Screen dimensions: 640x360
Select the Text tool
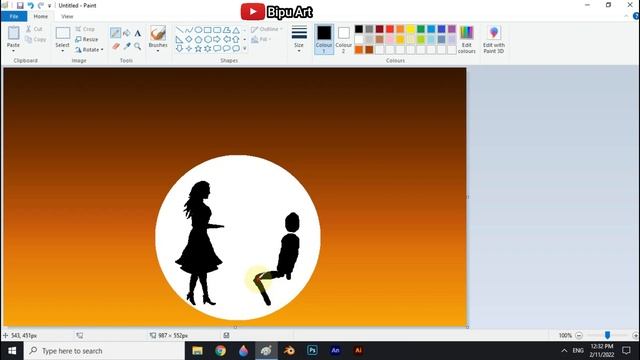(138, 33)
